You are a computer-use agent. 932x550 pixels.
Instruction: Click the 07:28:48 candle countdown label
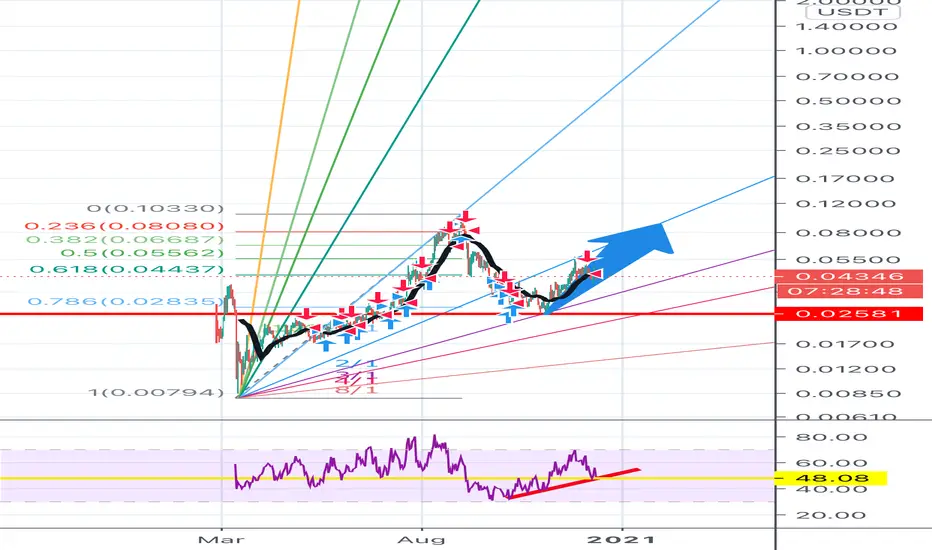pos(849,291)
